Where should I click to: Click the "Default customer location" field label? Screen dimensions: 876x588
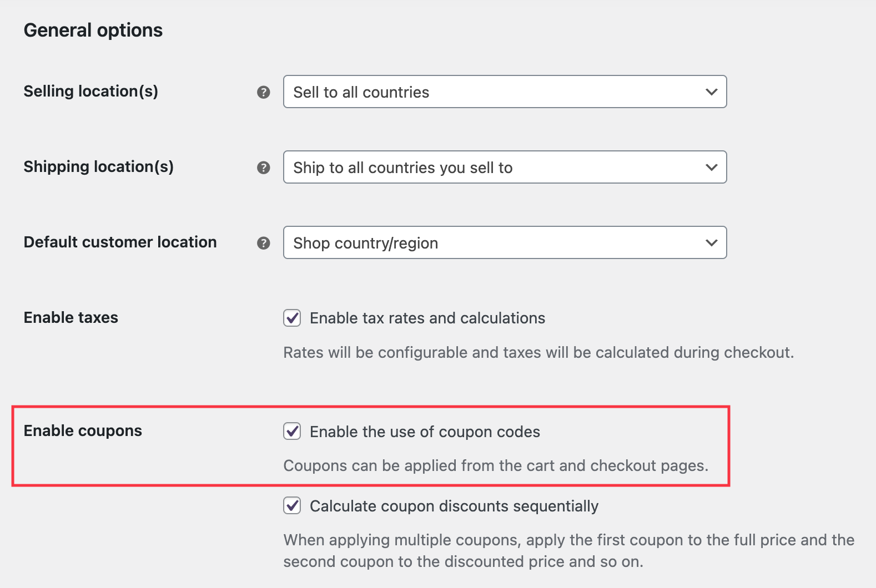(120, 242)
